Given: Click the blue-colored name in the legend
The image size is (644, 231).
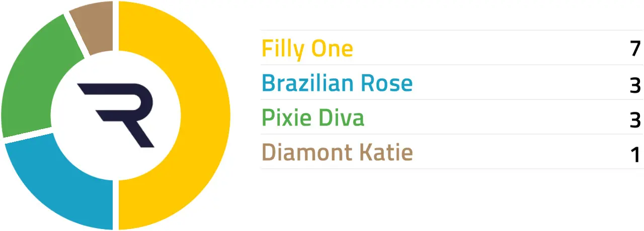Looking at the screenshot, I should [x=337, y=83].
